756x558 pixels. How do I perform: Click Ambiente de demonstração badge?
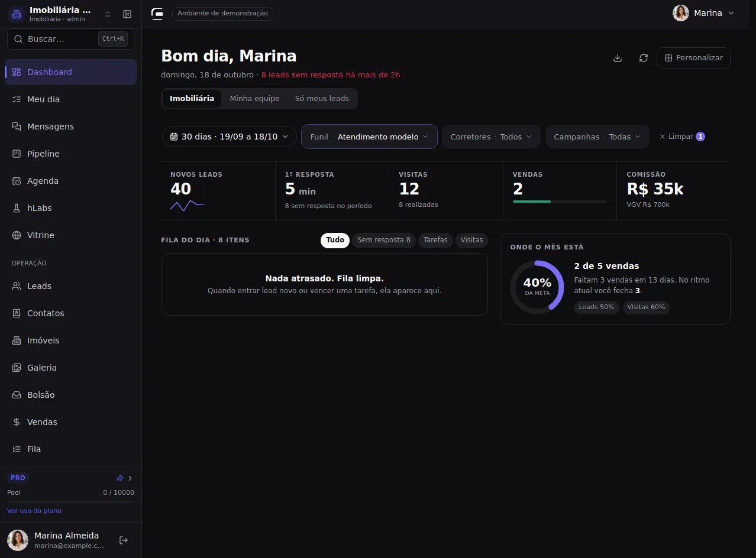pos(222,14)
